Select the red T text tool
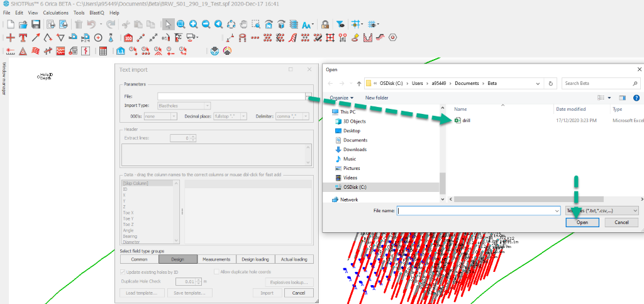The image size is (644, 304). point(23,38)
